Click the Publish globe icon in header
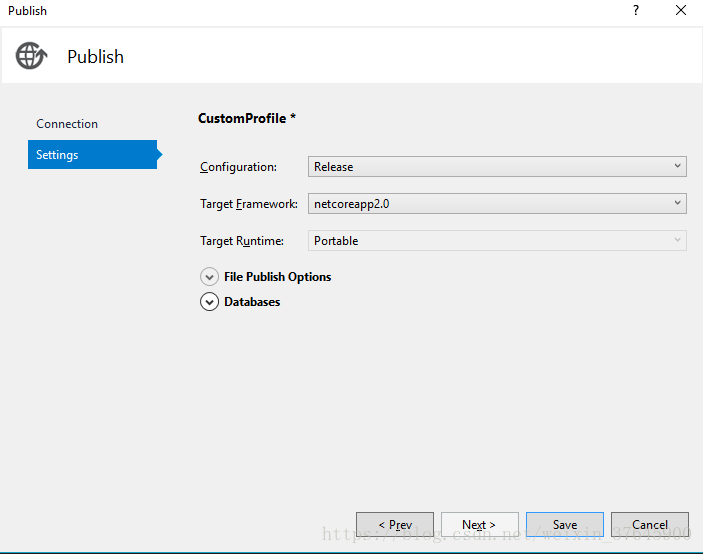This screenshot has width=703, height=554. [x=31, y=55]
